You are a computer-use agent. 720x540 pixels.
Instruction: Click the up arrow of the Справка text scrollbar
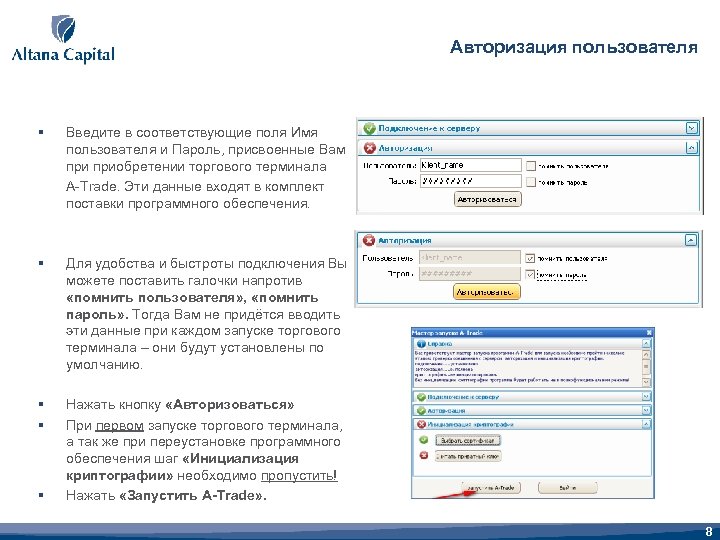(x=646, y=354)
